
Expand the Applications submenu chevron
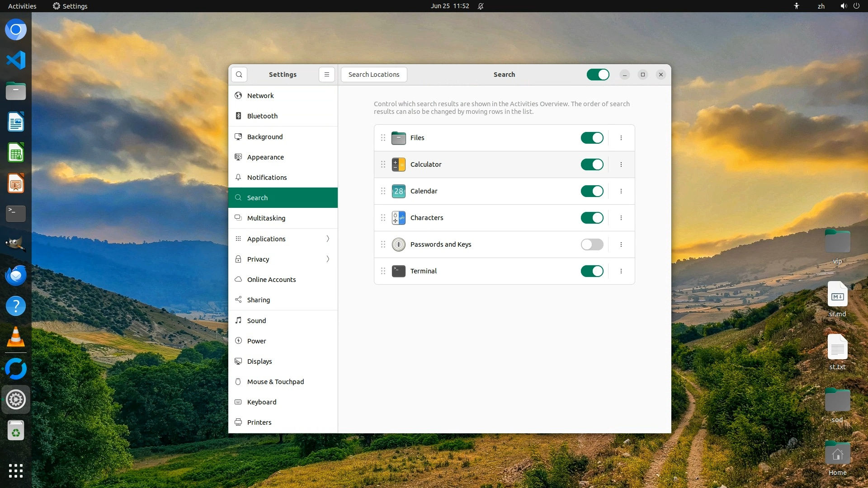point(328,239)
